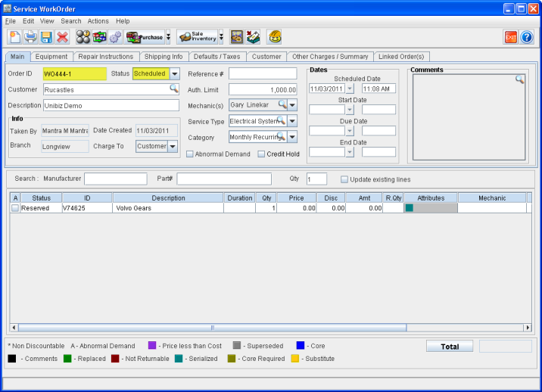Toggle the Credit Hold checkbox
Image resolution: width=542 pixels, height=392 pixels.
[261, 154]
